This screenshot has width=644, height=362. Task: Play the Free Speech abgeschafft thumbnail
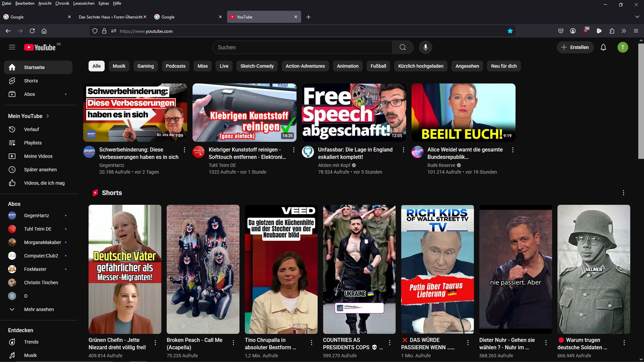354,112
